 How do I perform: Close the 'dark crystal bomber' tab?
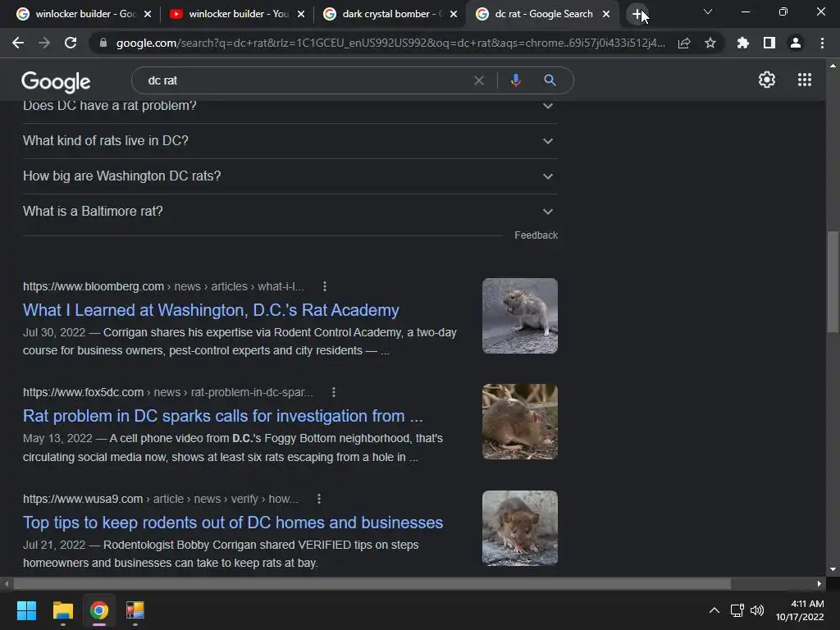coord(454,14)
